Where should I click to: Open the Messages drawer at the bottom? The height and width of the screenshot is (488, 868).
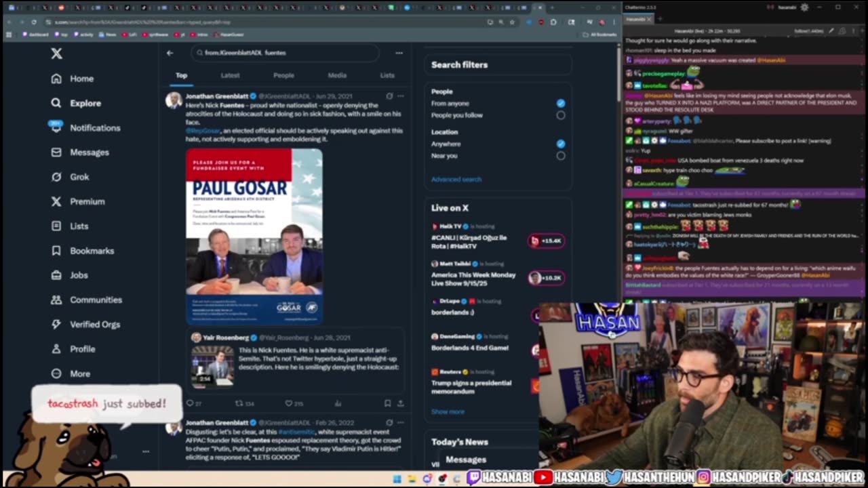coord(466,460)
